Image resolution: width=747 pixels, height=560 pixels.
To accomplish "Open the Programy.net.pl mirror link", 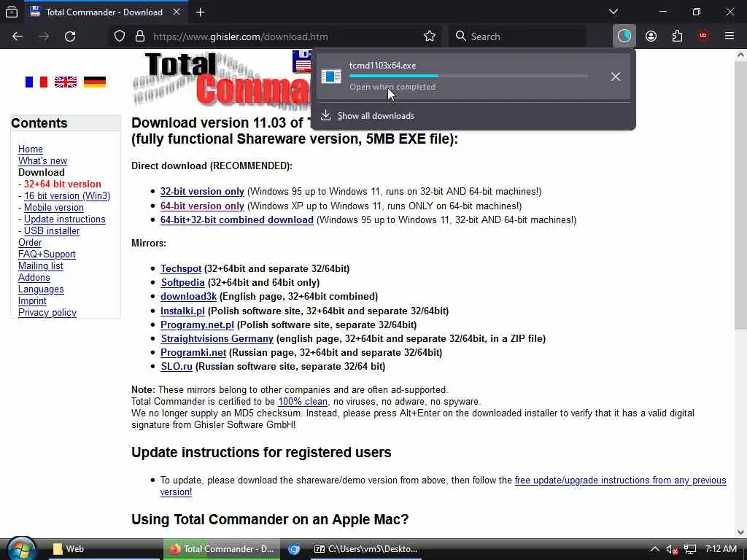I will click(197, 324).
